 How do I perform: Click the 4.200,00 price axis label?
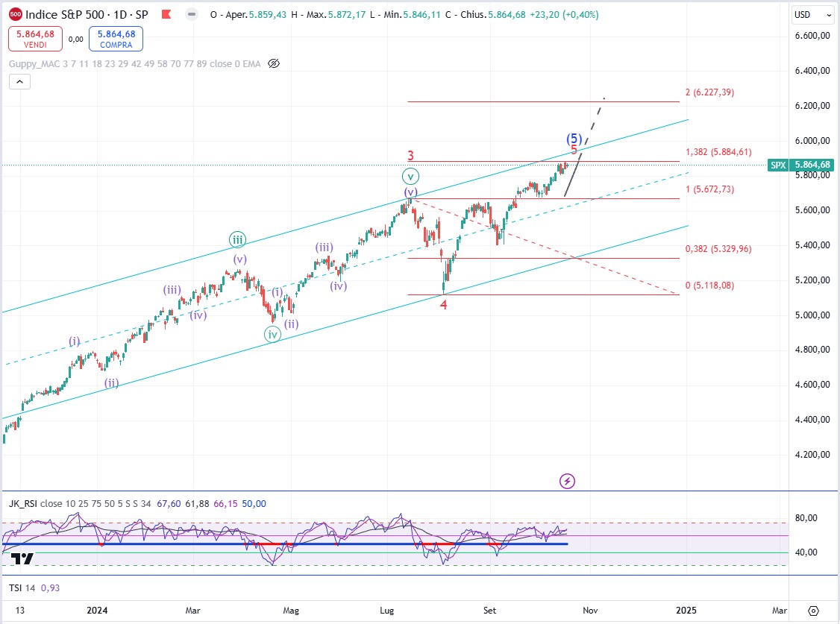click(812, 454)
